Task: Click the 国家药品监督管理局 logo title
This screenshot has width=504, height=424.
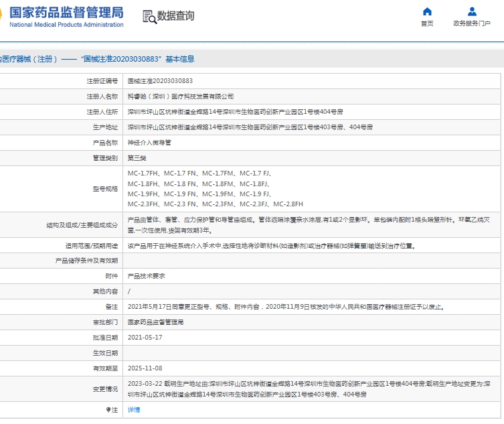Action: click(x=66, y=13)
